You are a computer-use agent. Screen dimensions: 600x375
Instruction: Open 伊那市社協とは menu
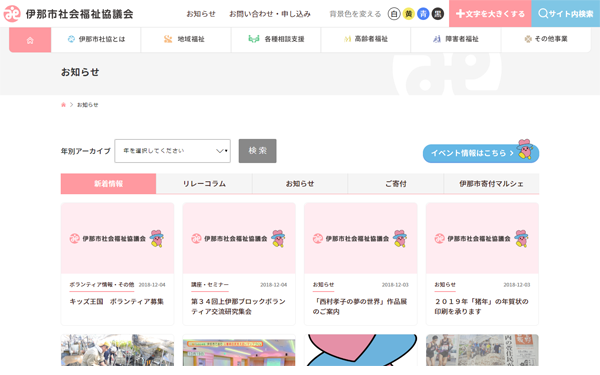pyautogui.click(x=96, y=39)
